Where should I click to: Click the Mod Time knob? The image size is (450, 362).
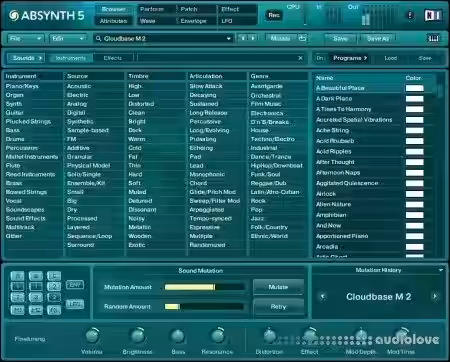click(x=402, y=335)
